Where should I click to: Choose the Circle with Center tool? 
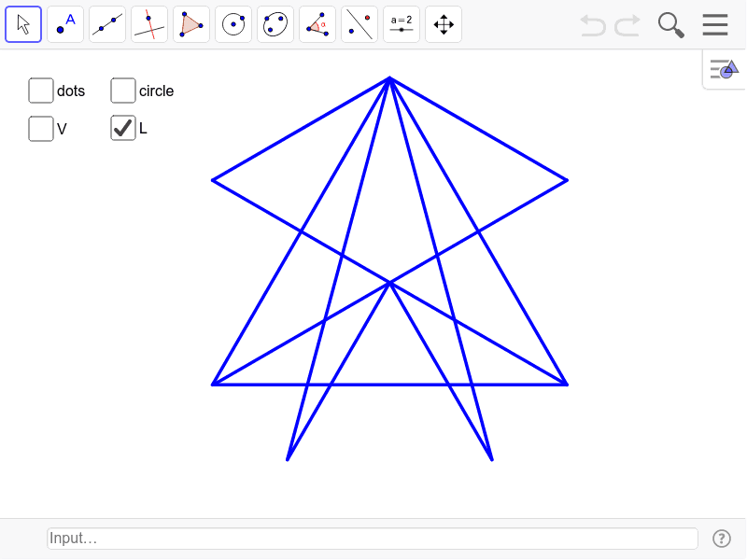coord(233,23)
